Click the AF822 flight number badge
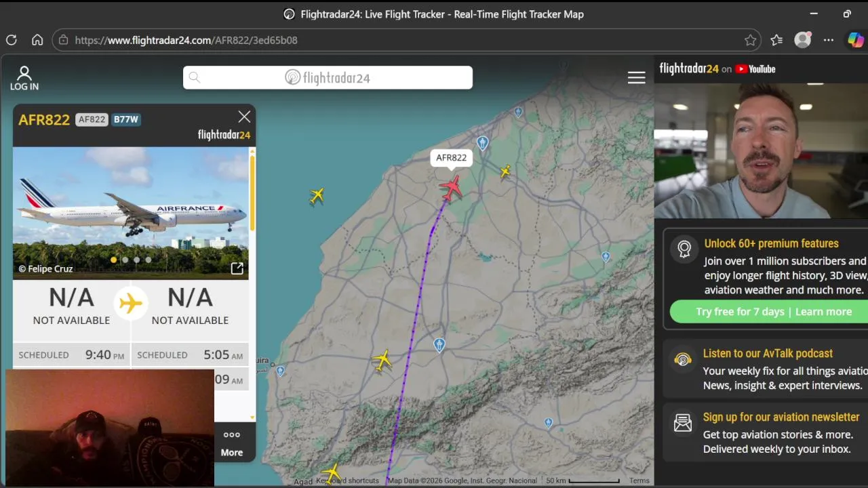This screenshot has height=488, width=868. [92, 119]
